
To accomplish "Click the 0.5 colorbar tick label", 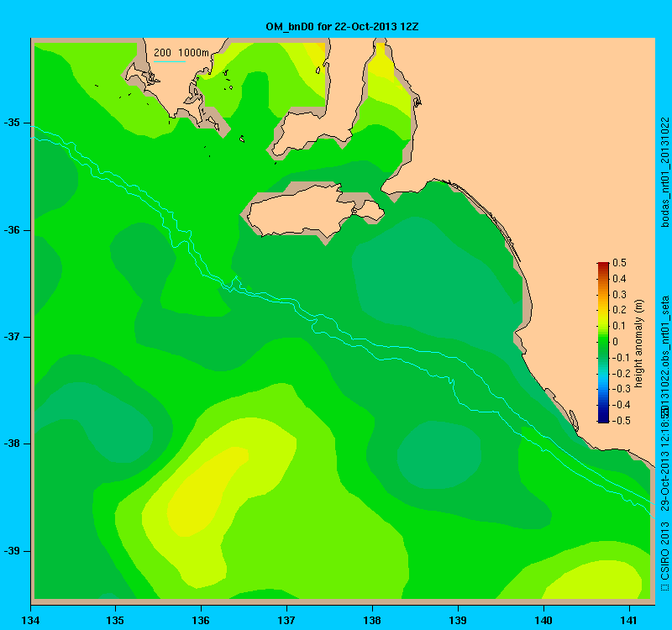I will [x=619, y=263].
